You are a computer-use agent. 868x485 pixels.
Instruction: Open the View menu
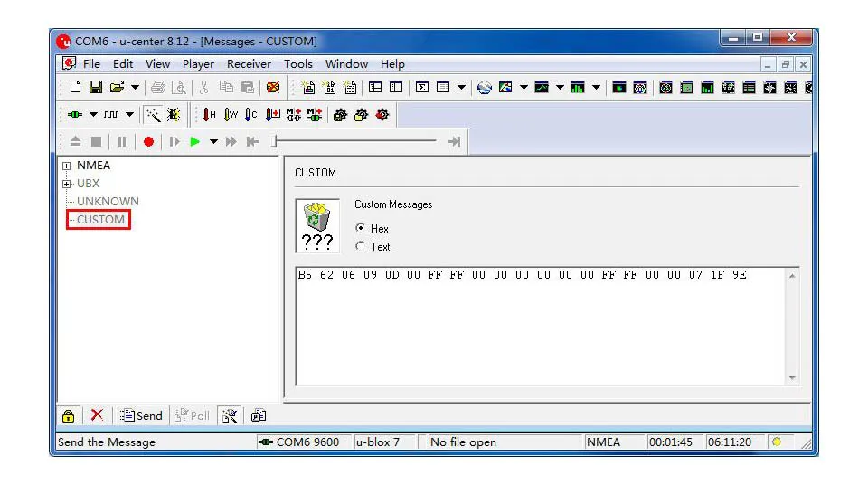(157, 63)
